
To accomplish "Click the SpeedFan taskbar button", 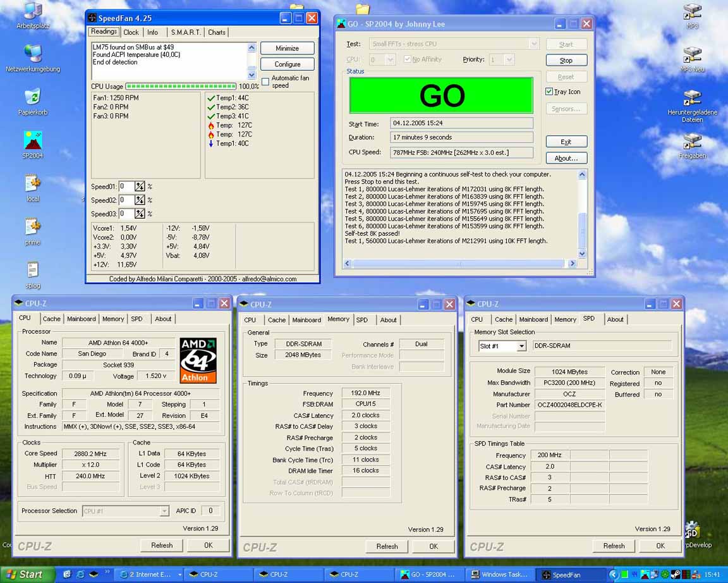I will tap(570, 575).
